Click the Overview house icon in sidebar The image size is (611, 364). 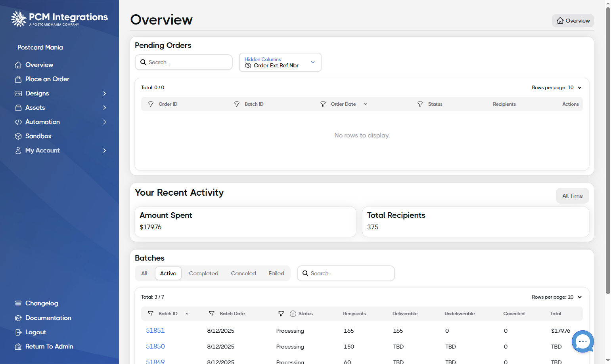pyautogui.click(x=18, y=65)
